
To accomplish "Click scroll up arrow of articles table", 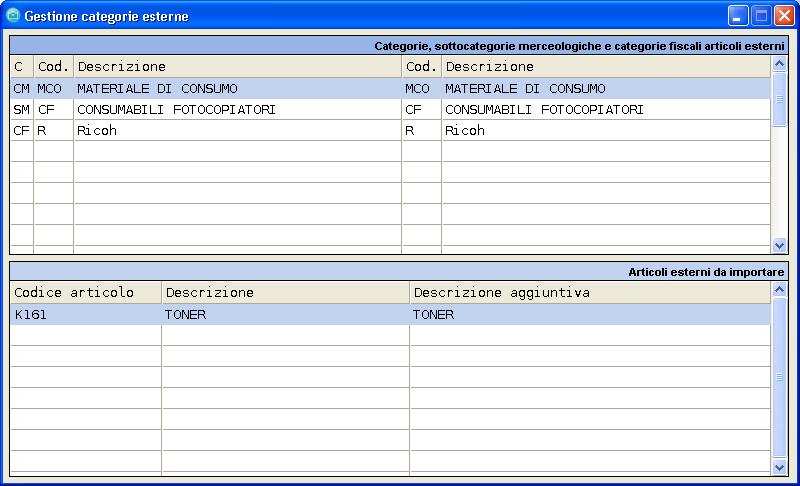I will click(779, 290).
